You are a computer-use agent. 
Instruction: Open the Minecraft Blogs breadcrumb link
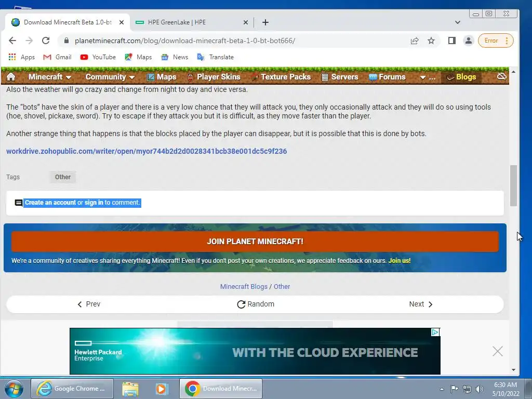244,287
